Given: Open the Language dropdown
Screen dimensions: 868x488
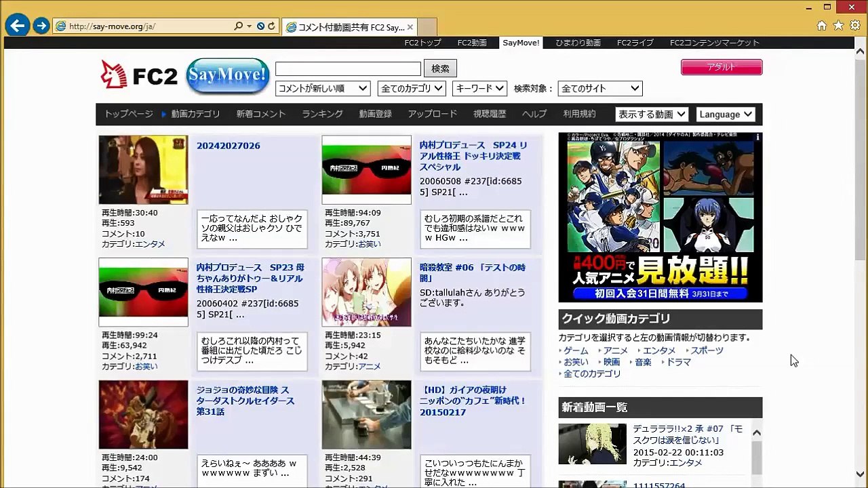Looking at the screenshot, I should (x=726, y=114).
